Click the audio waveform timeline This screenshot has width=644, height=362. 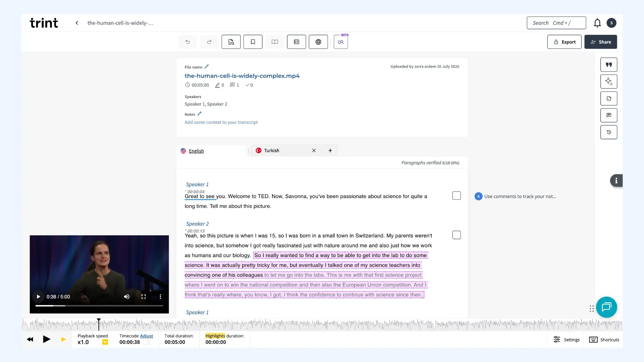tap(322, 324)
